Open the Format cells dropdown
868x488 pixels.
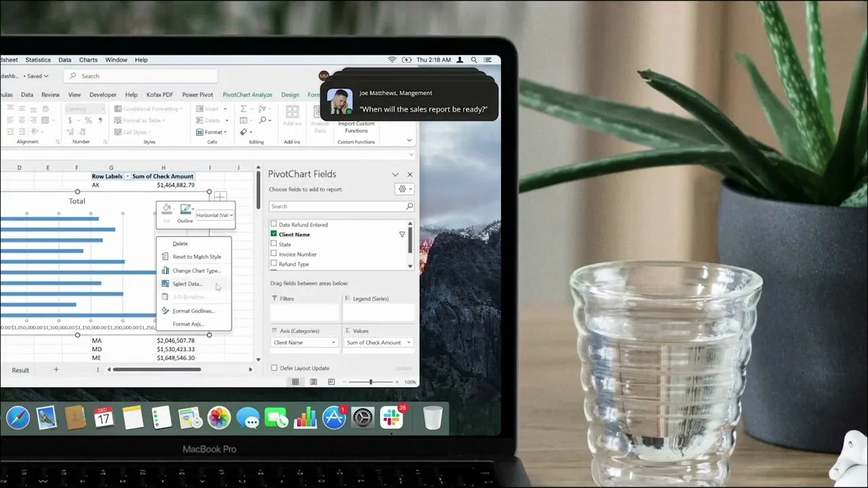[212, 132]
